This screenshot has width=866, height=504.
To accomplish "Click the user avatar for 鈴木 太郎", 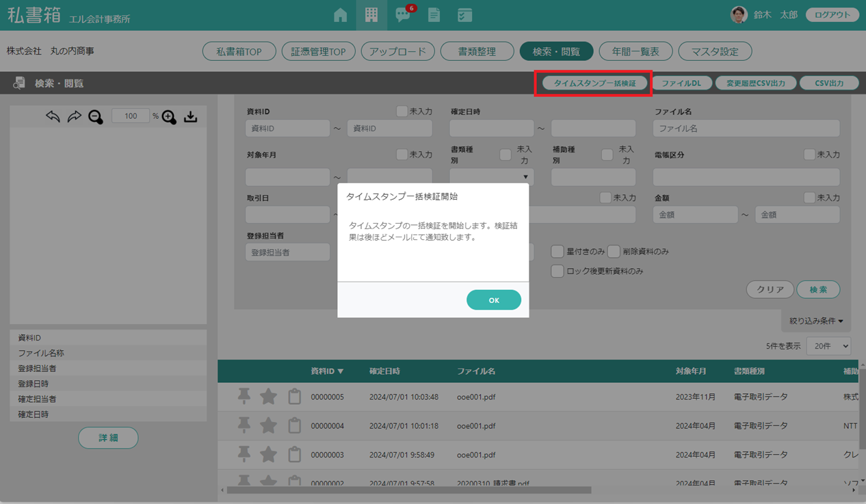I will pyautogui.click(x=739, y=15).
